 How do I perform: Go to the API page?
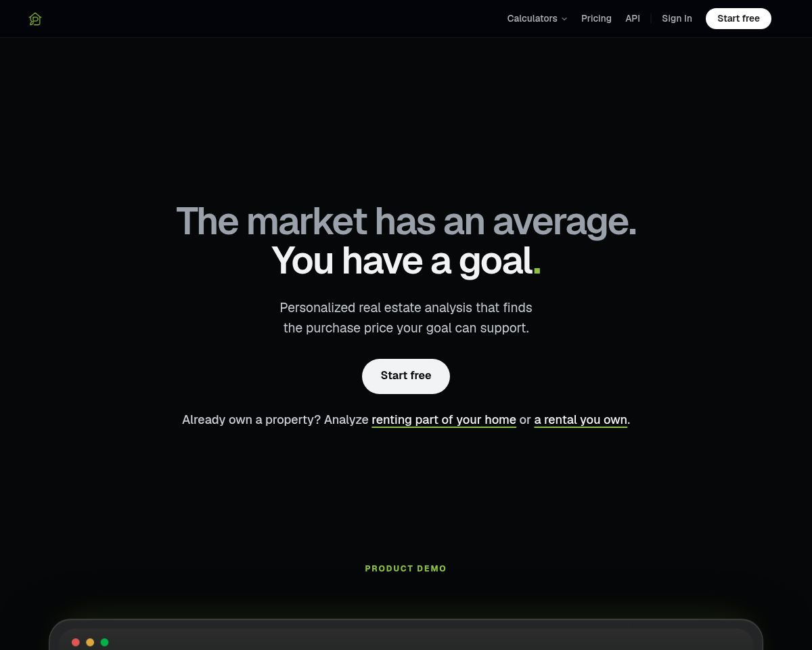(x=633, y=19)
